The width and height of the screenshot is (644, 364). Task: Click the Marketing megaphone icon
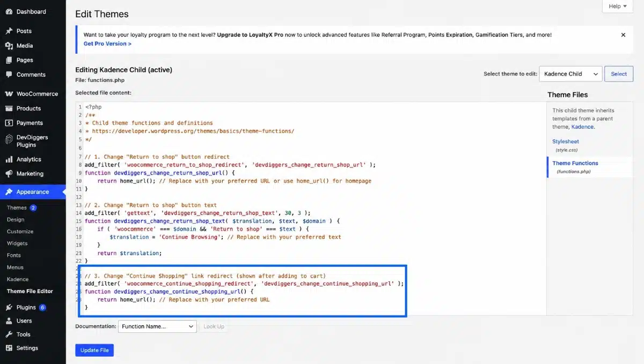9,173
